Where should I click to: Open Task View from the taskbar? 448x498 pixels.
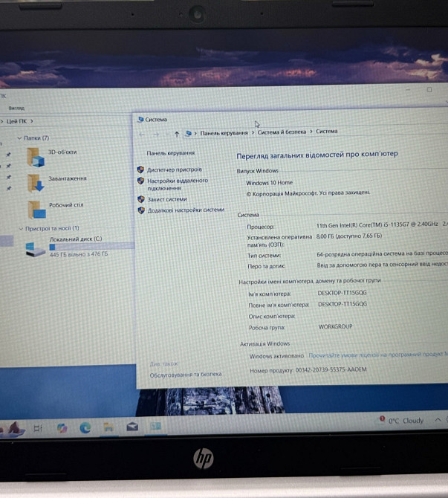tap(38, 428)
